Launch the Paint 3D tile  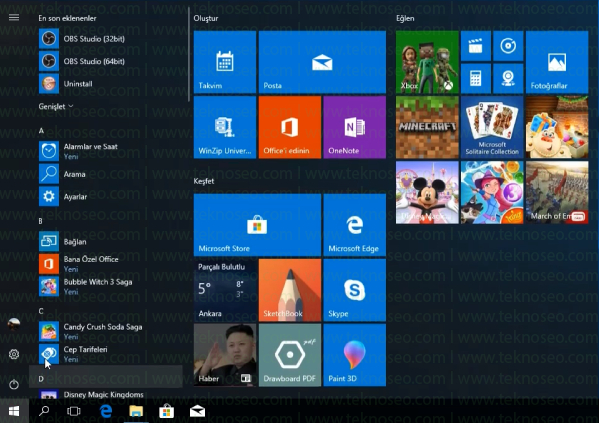coord(355,355)
